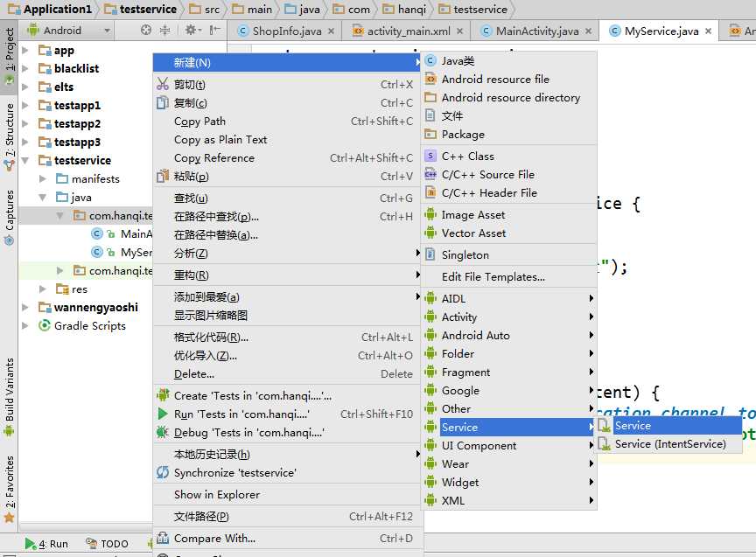Click the Java类 class icon
756x557 pixels.
click(430, 60)
